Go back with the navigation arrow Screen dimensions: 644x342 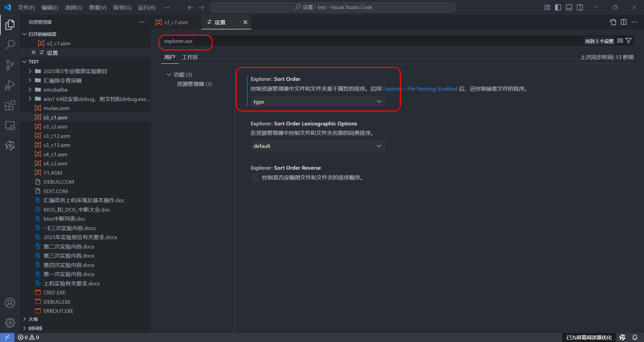tap(191, 7)
